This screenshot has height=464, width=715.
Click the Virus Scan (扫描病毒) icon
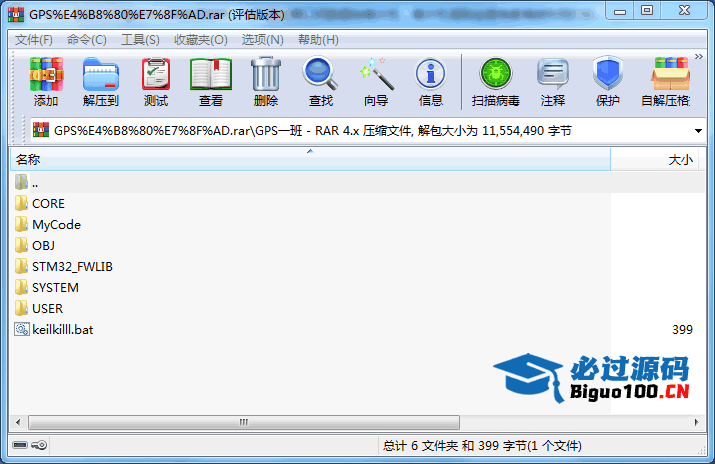click(x=496, y=74)
